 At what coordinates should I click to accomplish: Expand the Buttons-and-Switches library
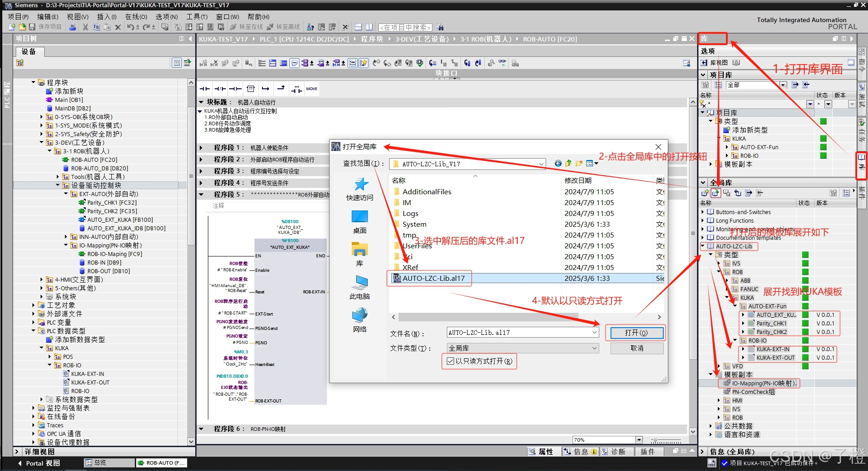click(x=703, y=212)
